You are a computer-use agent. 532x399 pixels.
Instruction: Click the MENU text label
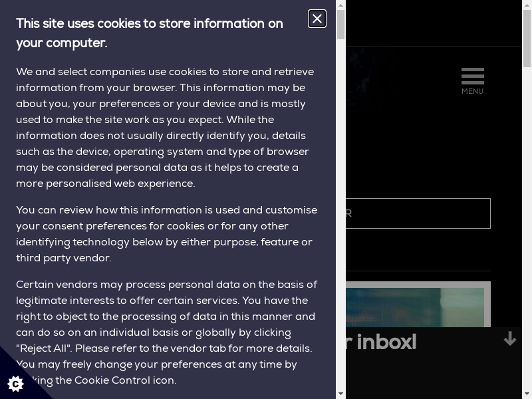pos(472,92)
